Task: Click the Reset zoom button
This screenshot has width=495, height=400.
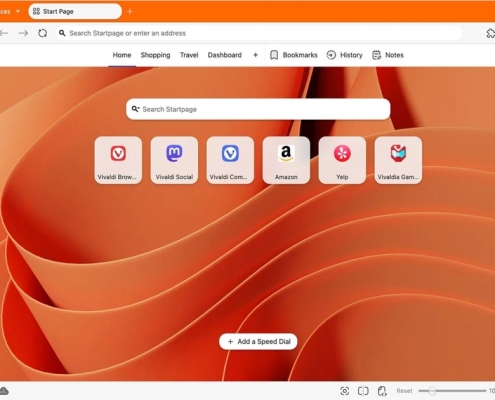Action: [x=404, y=391]
